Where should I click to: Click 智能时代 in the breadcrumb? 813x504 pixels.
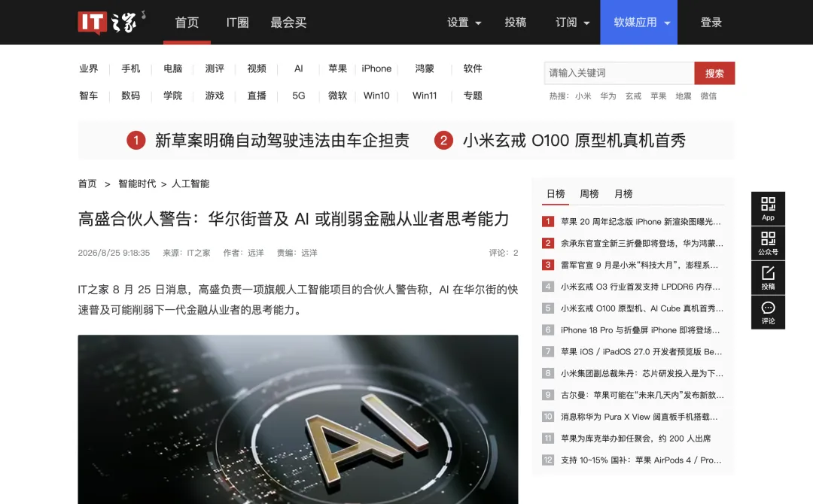[x=137, y=184]
